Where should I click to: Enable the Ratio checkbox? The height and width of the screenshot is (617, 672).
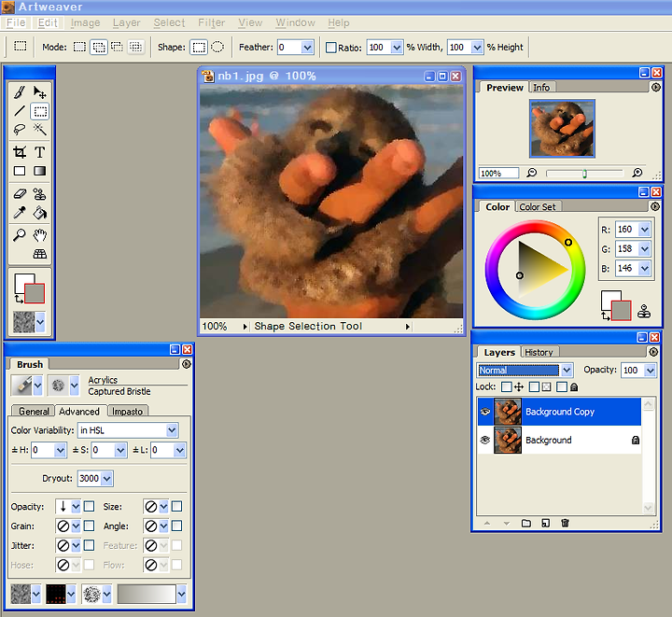330,48
